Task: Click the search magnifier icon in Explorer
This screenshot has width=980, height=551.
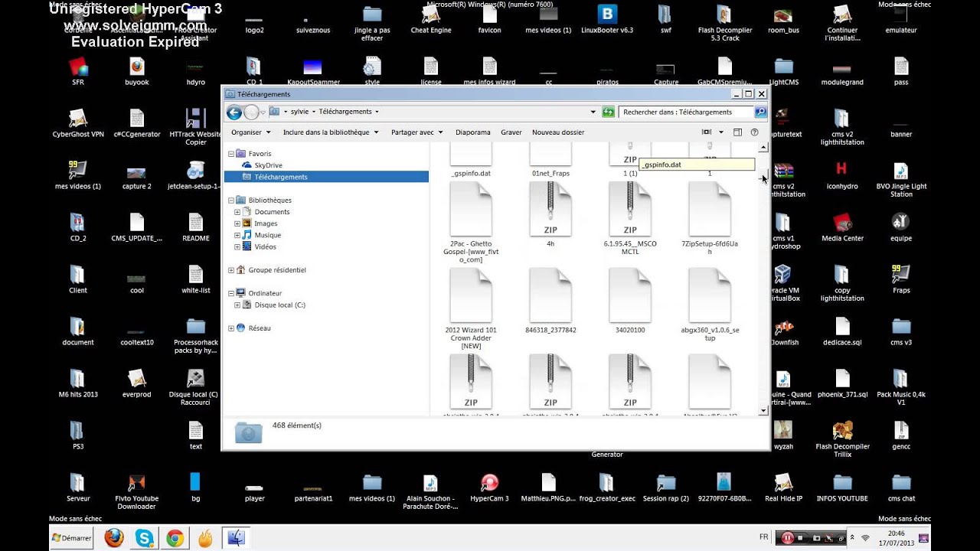Action: point(760,112)
